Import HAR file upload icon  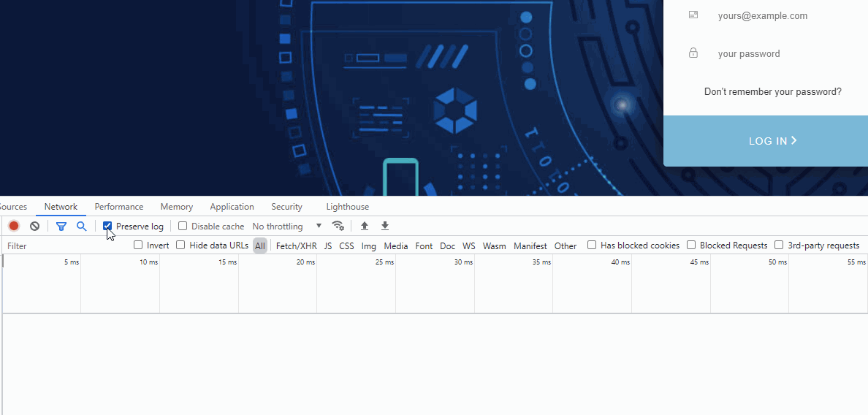(x=365, y=226)
